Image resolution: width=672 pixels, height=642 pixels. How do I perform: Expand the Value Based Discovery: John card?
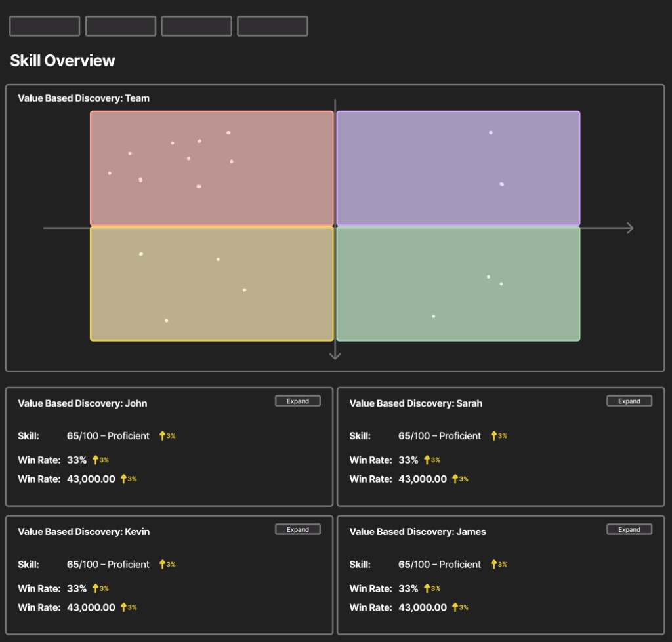click(x=297, y=401)
